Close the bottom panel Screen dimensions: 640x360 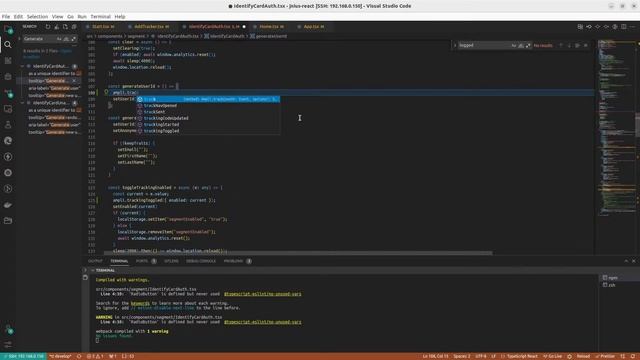point(634,261)
